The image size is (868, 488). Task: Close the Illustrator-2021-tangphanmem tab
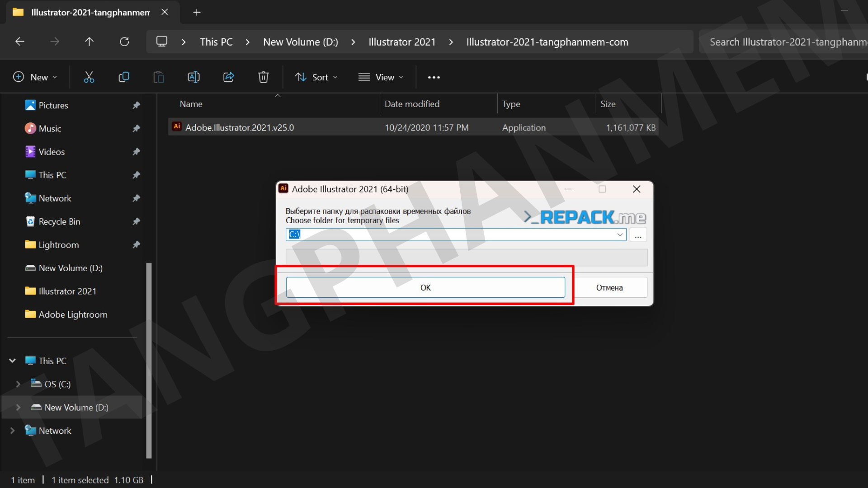pos(165,12)
